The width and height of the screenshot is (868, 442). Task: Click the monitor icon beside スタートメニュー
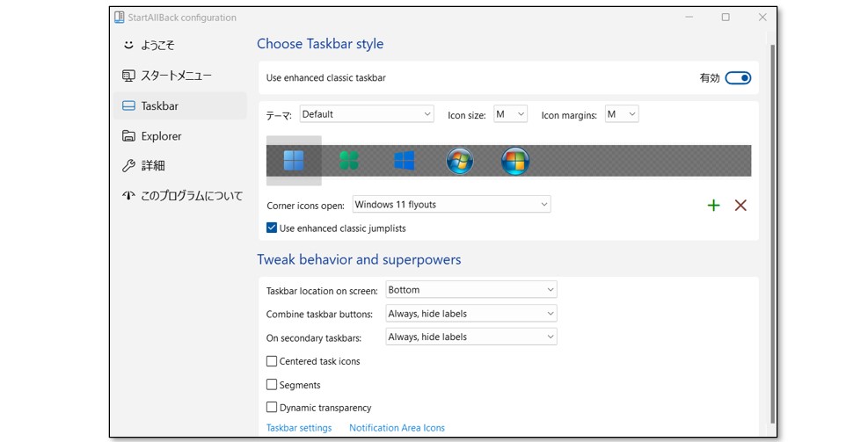(128, 76)
